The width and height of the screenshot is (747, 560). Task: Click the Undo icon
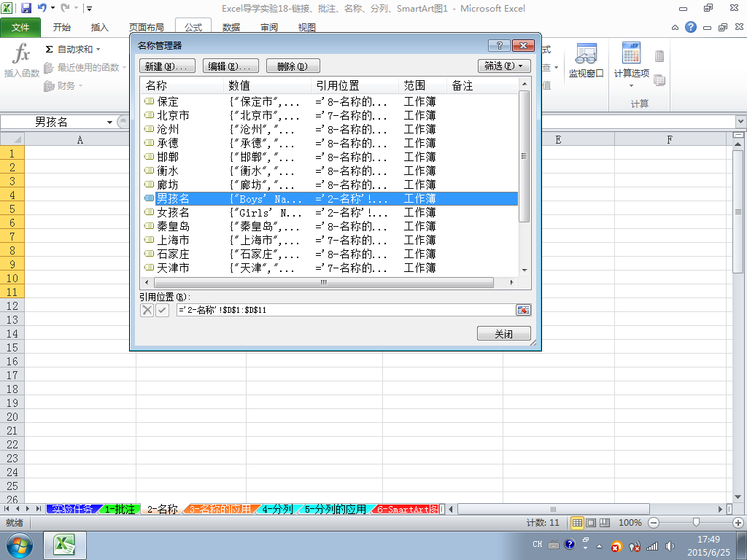pos(42,8)
